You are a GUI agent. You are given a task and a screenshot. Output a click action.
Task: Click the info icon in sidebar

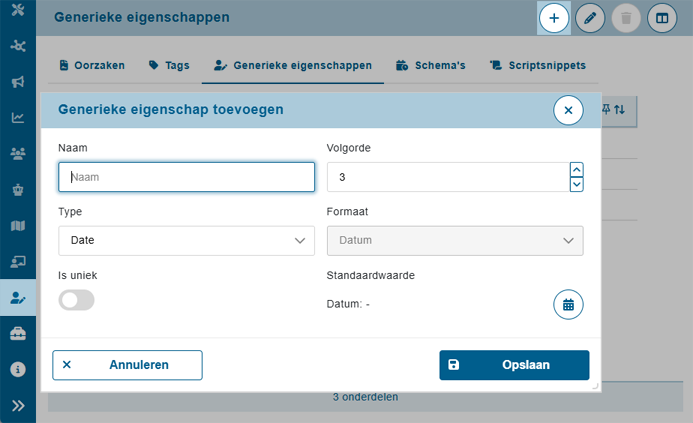(x=18, y=369)
